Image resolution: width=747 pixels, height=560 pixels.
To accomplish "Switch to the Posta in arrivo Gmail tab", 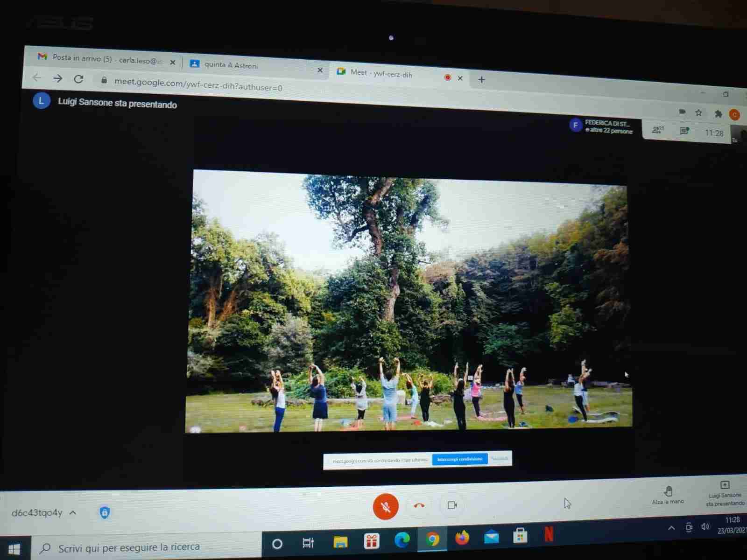I will (104, 59).
